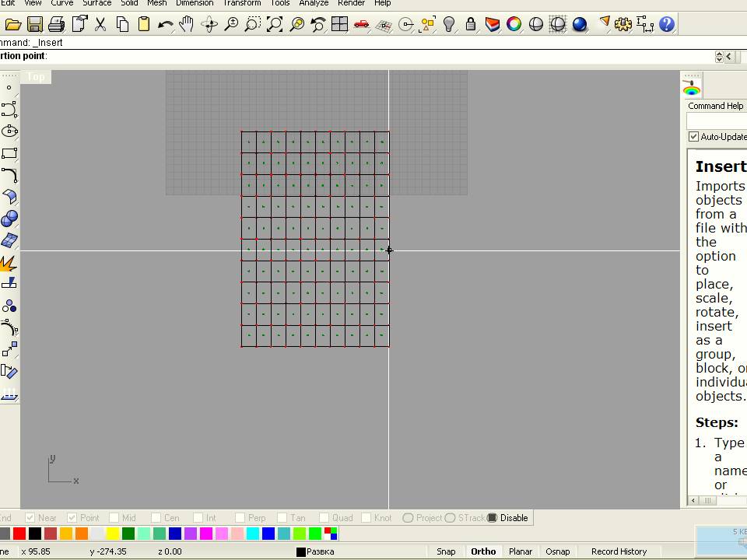Open the Lock objects padlock tool
Screen dimensions: 747x560
click(471, 25)
